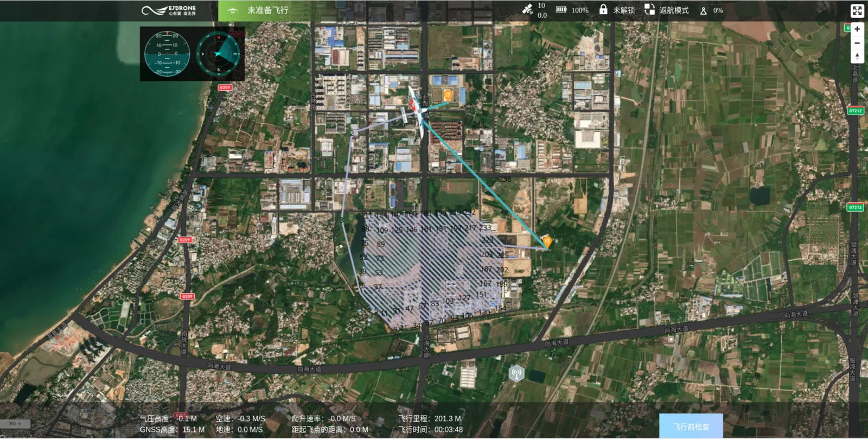Click the 未准备飞行 status banner
Viewport: 868px width, 439px height.
[x=267, y=10]
